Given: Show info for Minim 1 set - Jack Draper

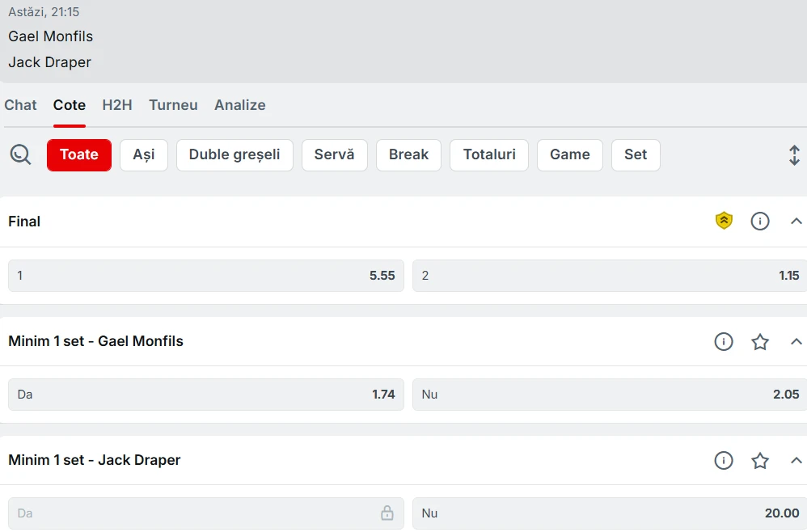Looking at the screenshot, I should 724,461.
